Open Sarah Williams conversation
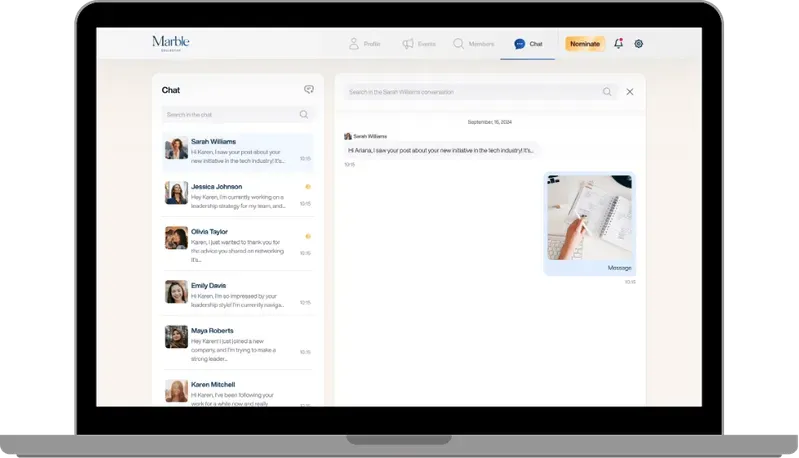Image resolution: width=799 pixels, height=458 pixels. pyautogui.click(x=237, y=152)
